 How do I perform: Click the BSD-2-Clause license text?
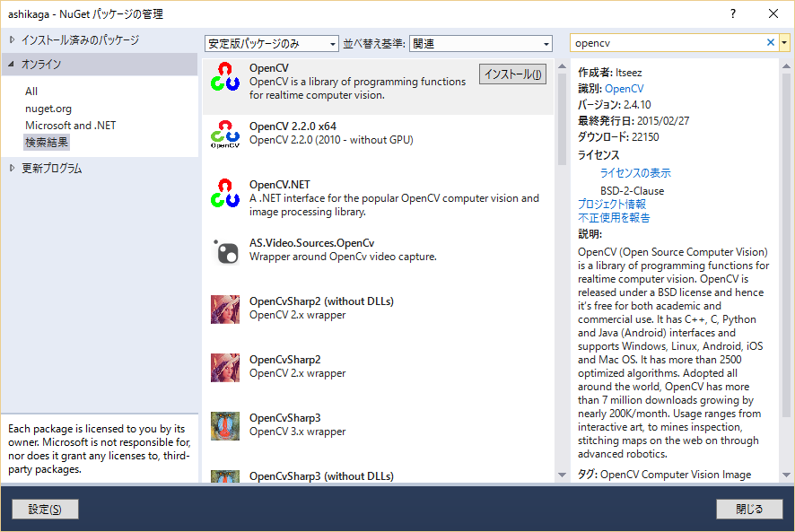[633, 191]
